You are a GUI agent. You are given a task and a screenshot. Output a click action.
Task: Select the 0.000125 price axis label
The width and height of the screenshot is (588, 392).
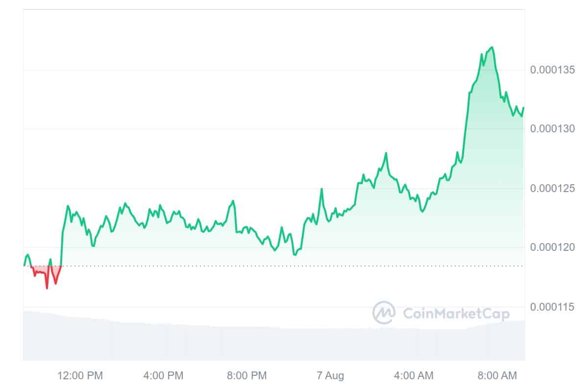point(553,189)
